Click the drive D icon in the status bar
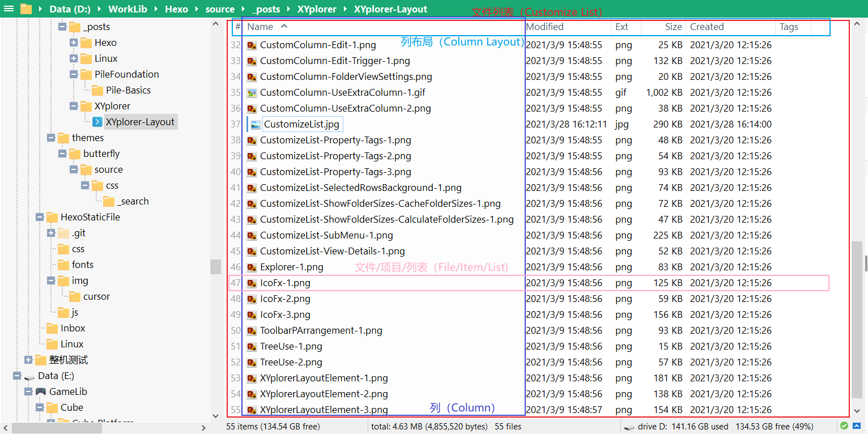The image size is (868, 434). 628,426
